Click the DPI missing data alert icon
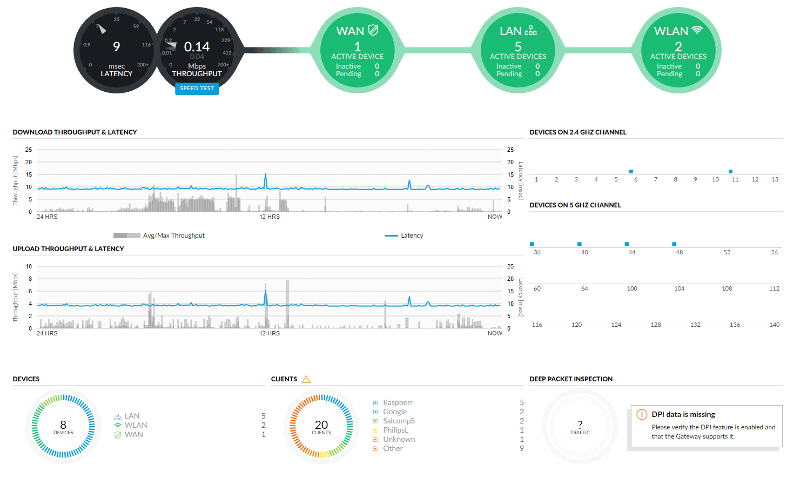Image resolution: width=800 pixels, height=478 pixels. 641,414
